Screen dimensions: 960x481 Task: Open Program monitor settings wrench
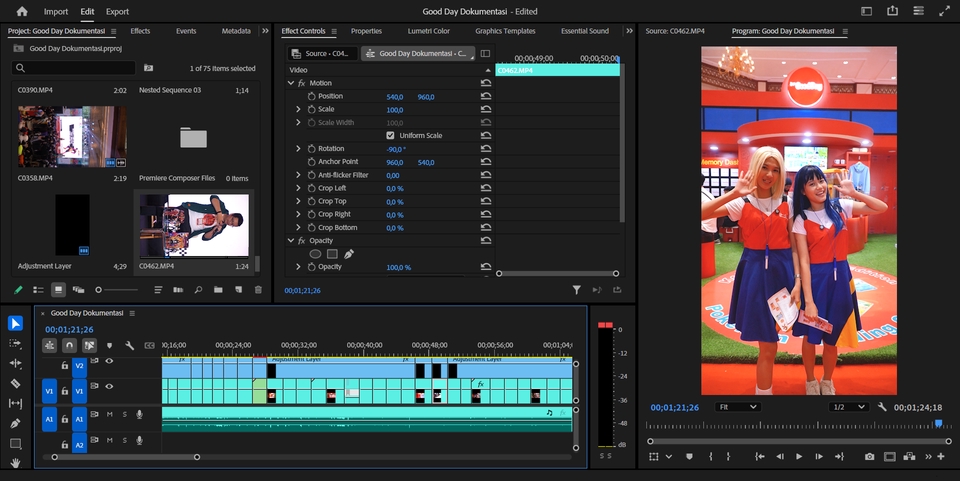point(882,407)
